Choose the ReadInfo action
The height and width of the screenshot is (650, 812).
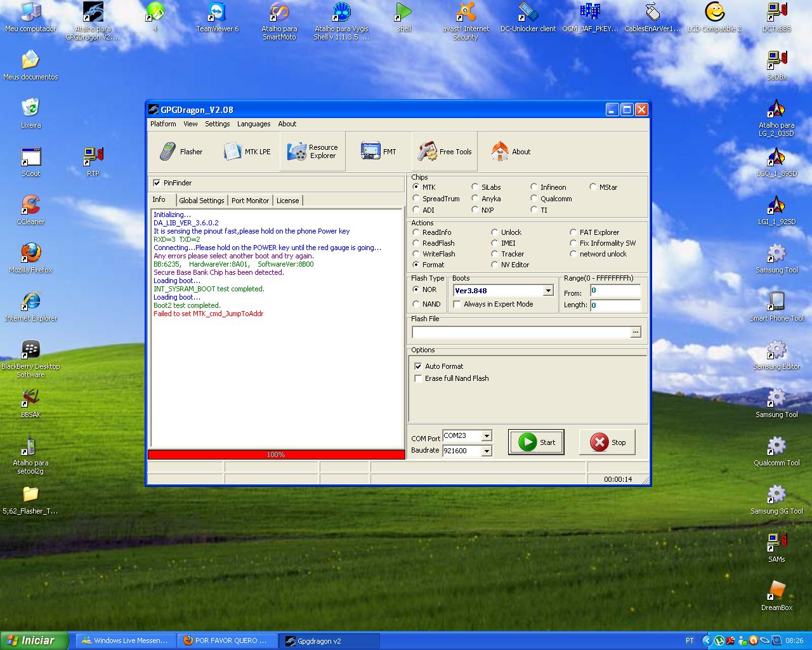(x=416, y=232)
